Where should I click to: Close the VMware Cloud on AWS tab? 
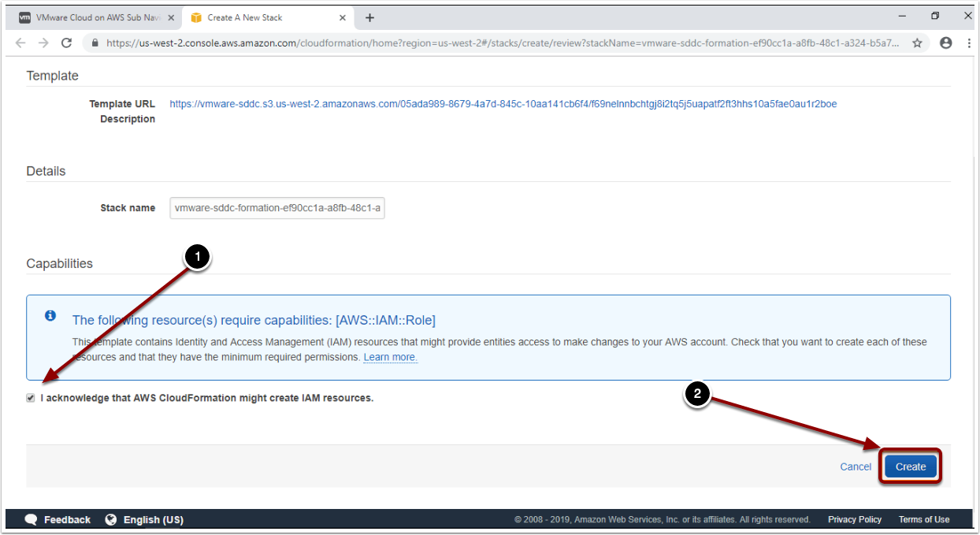coord(171,17)
